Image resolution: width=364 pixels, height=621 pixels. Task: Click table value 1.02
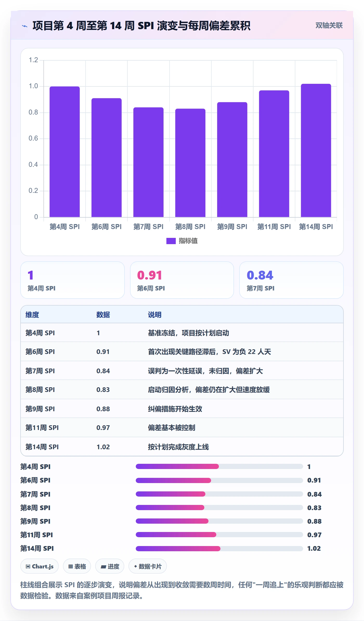coord(103,447)
